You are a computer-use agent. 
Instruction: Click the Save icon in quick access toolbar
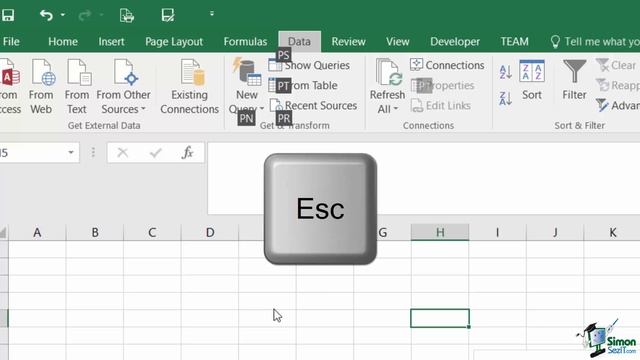tap(7, 16)
